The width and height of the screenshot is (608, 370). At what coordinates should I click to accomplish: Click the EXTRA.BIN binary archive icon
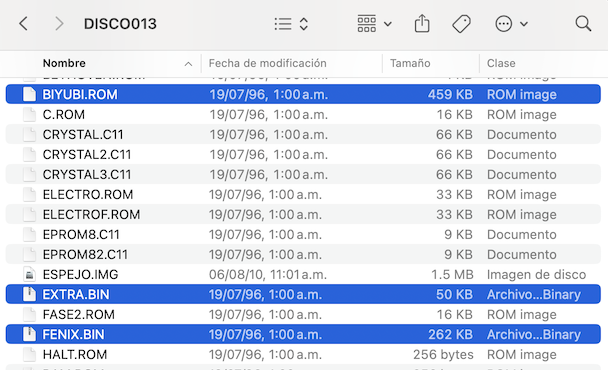tap(29, 294)
